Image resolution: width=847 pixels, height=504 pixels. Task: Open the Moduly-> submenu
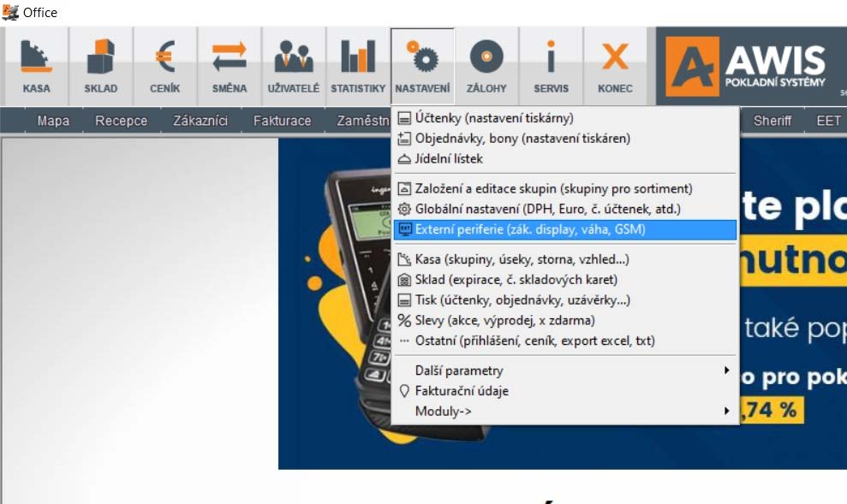tap(565, 412)
